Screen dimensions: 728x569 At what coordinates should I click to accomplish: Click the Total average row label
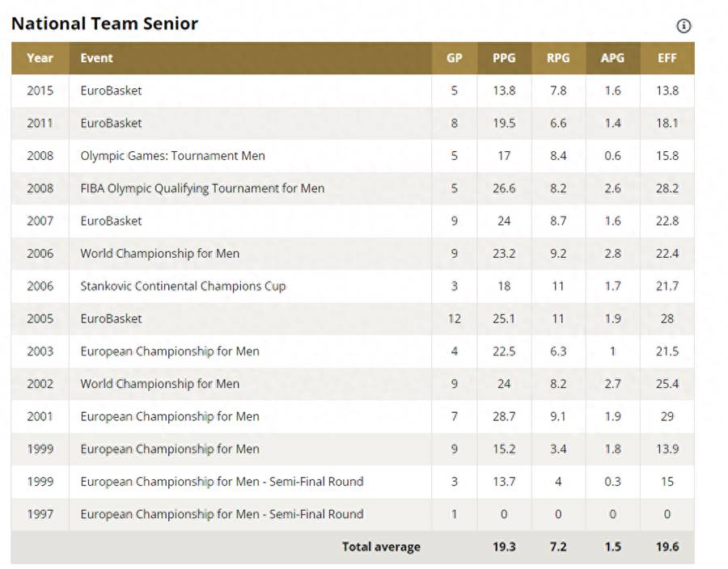click(x=381, y=547)
